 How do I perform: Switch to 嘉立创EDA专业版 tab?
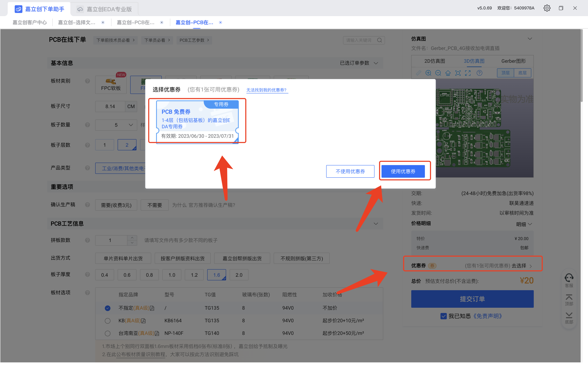pos(104,9)
